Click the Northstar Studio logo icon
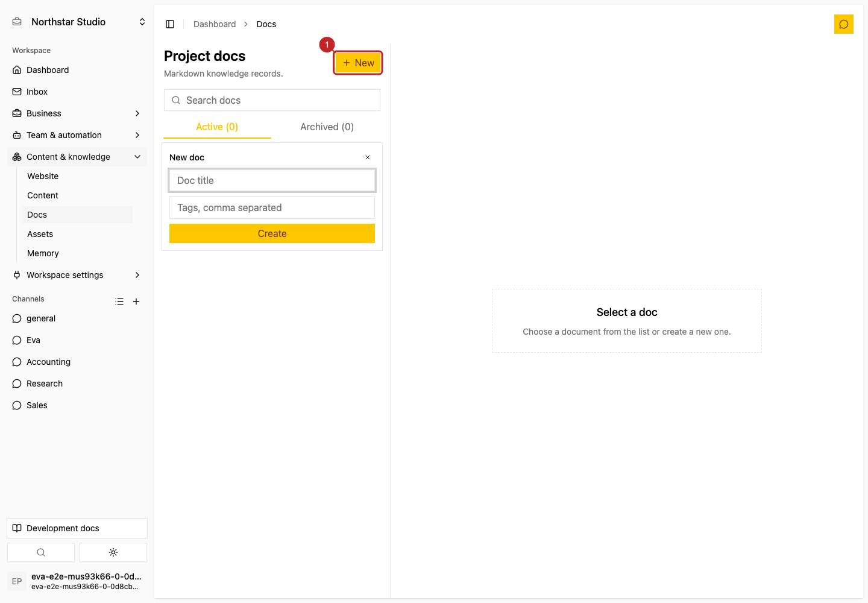Image resolution: width=868 pixels, height=603 pixels. pyautogui.click(x=17, y=22)
